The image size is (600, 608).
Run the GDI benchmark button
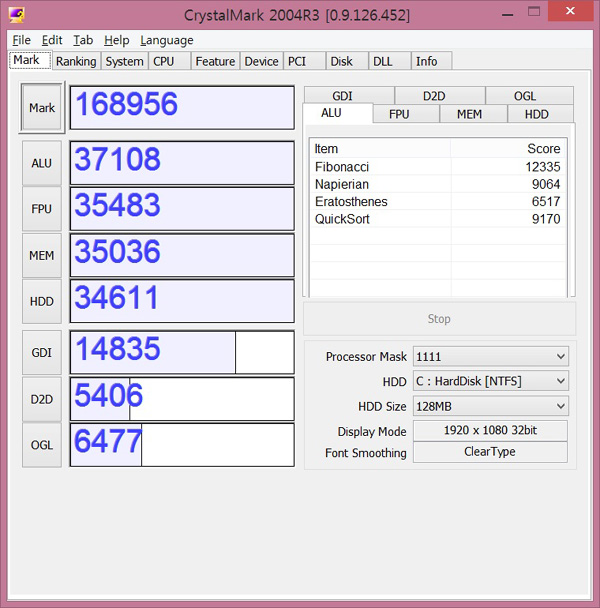click(42, 352)
